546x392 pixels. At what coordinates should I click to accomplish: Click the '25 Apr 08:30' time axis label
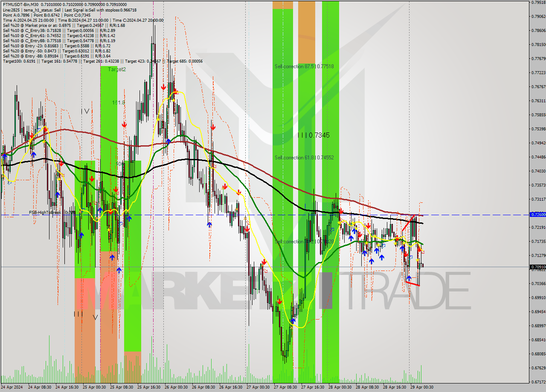pos(121,387)
